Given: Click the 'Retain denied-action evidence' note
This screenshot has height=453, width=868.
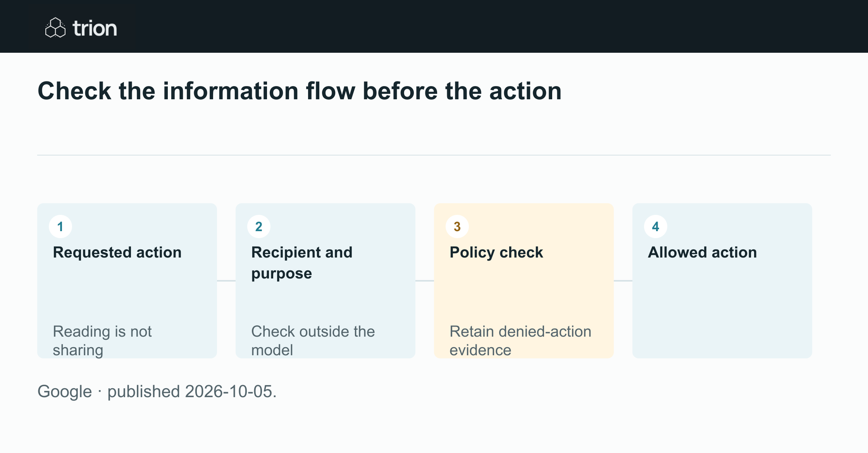Looking at the screenshot, I should click(520, 341).
